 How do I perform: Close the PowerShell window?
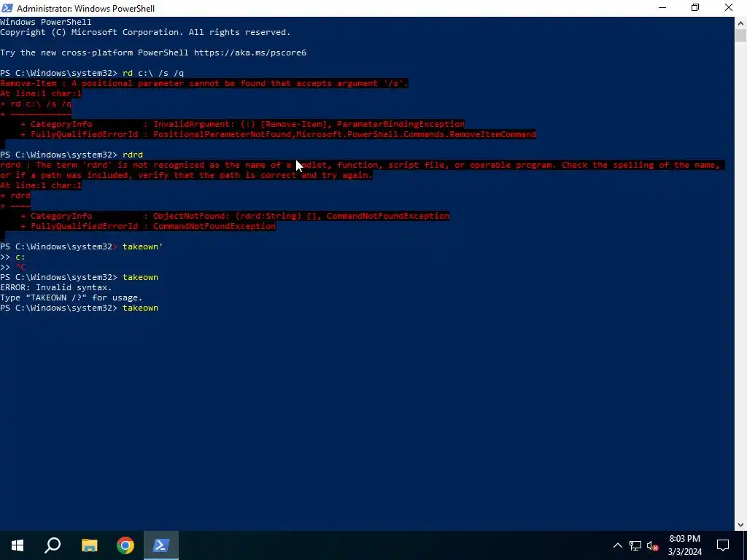coord(729,8)
